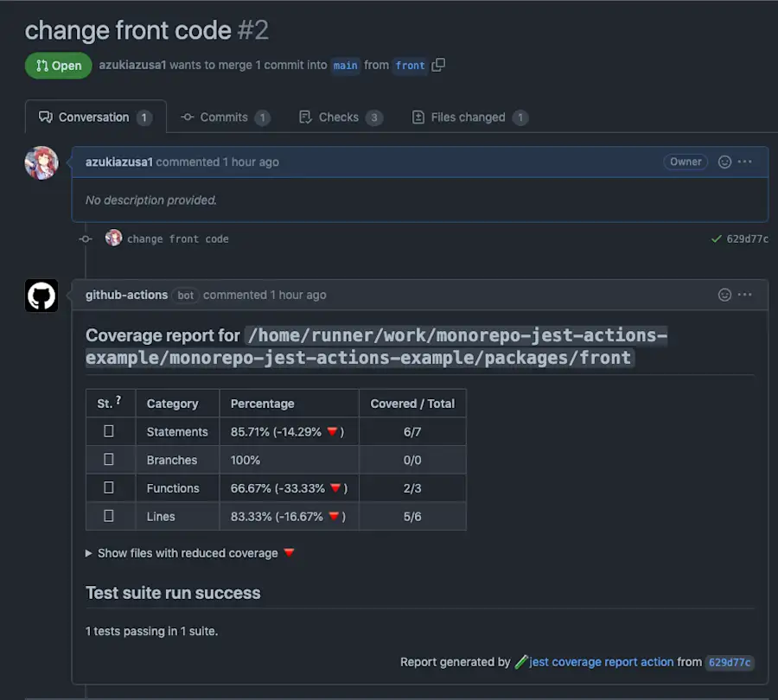Image resolution: width=778 pixels, height=700 pixels.
Task: Open the 'jest coverage report action' link
Action: click(595, 662)
